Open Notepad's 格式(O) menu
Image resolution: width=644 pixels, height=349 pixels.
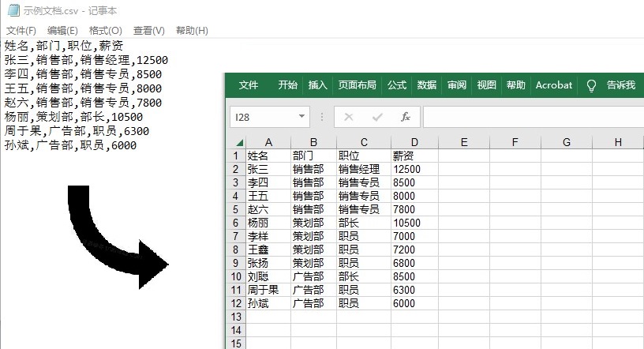coord(105,30)
